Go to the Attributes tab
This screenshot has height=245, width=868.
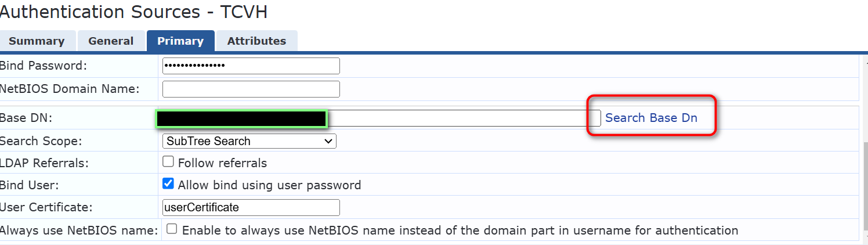pyautogui.click(x=256, y=41)
